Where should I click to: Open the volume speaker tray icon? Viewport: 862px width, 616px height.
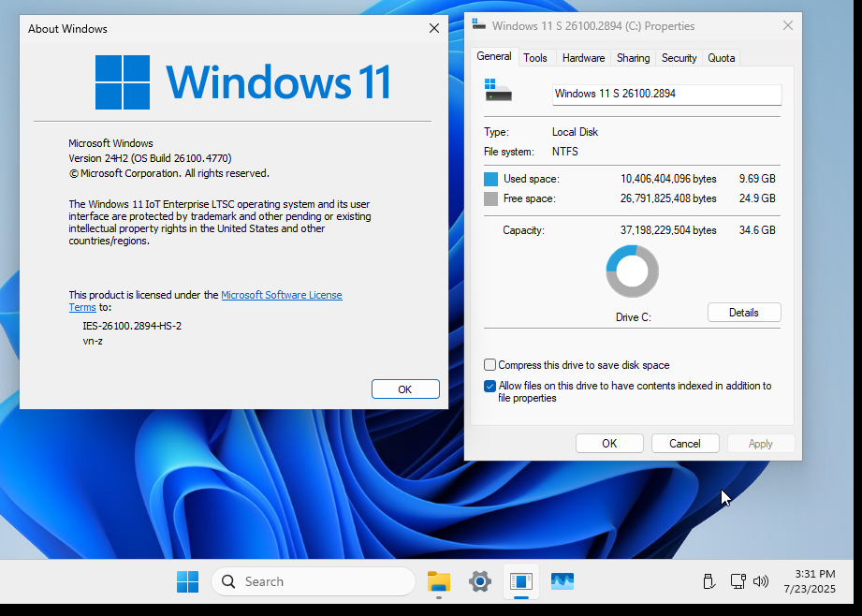(761, 581)
